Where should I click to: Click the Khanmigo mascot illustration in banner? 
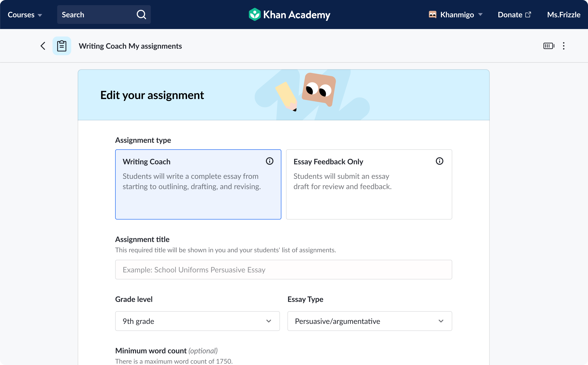[319, 89]
